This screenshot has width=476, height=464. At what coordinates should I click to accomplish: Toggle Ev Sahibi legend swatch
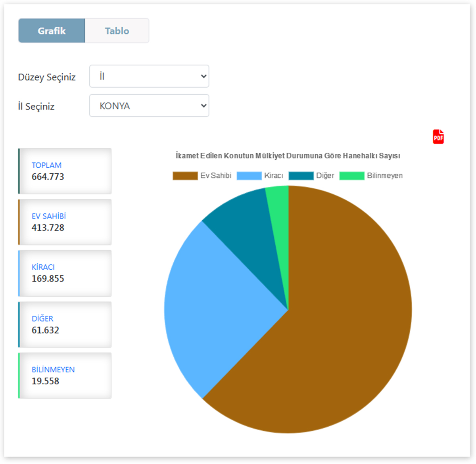[x=185, y=176]
